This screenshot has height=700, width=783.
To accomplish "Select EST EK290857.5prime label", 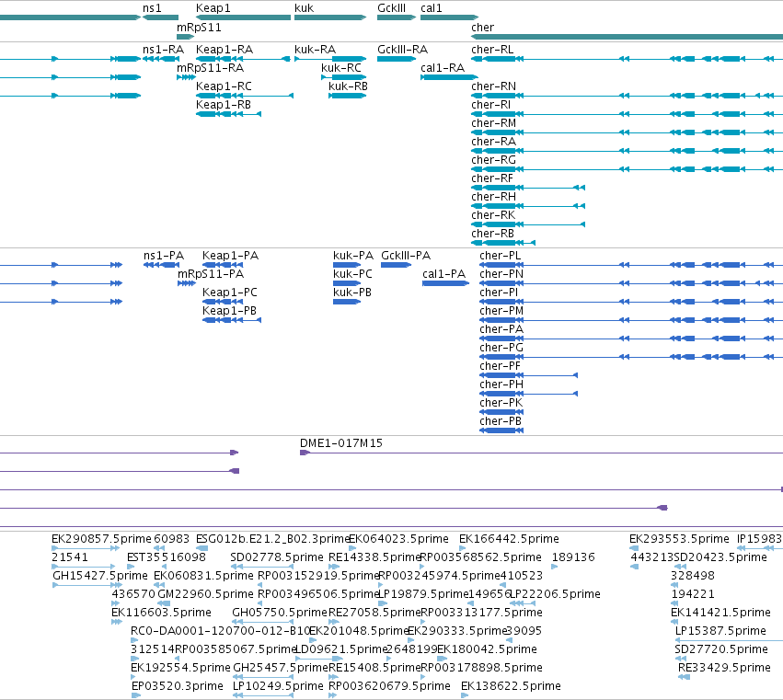I will click(x=101, y=539).
